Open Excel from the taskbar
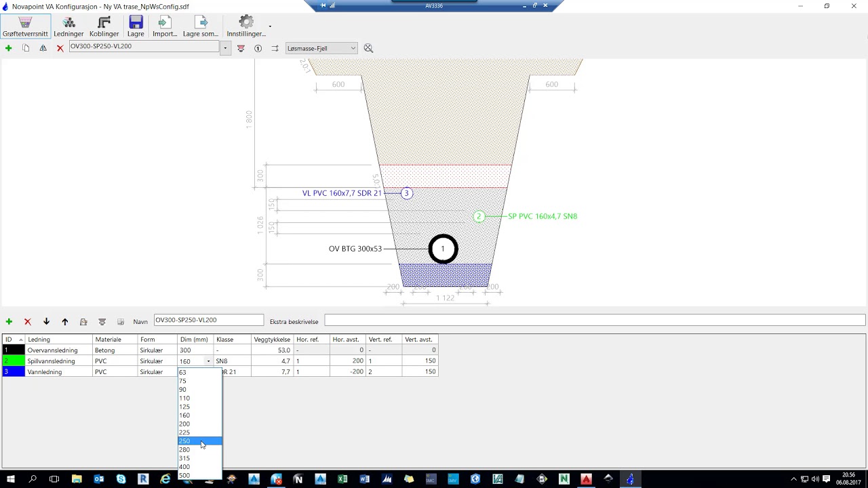This screenshot has width=868, height=488. (342, 479)
